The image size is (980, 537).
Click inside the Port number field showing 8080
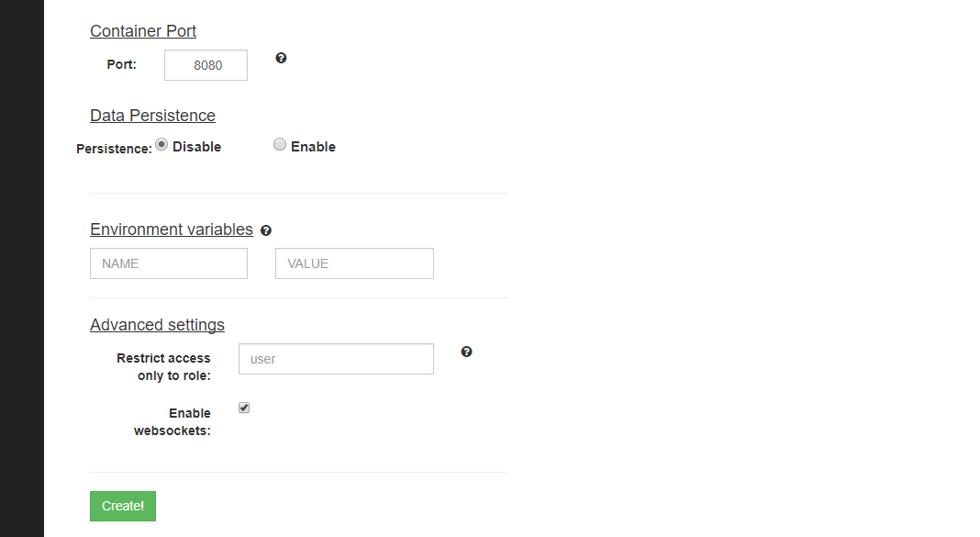(x=206, y=64)
